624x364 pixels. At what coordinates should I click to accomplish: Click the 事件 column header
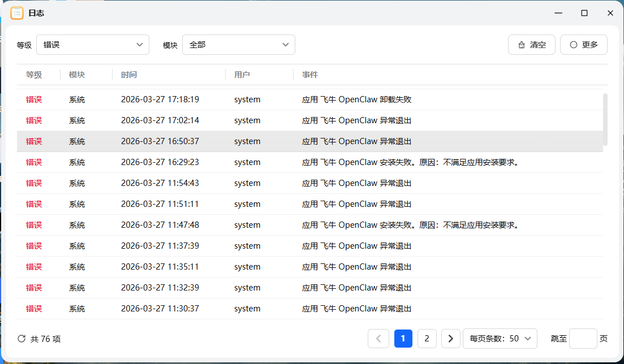[310, 75]
